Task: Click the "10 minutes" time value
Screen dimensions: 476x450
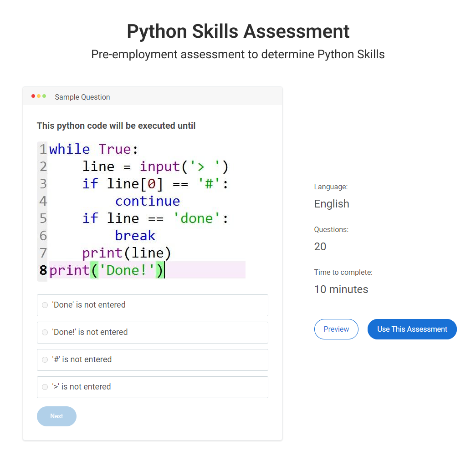Action: coord(341,289)
